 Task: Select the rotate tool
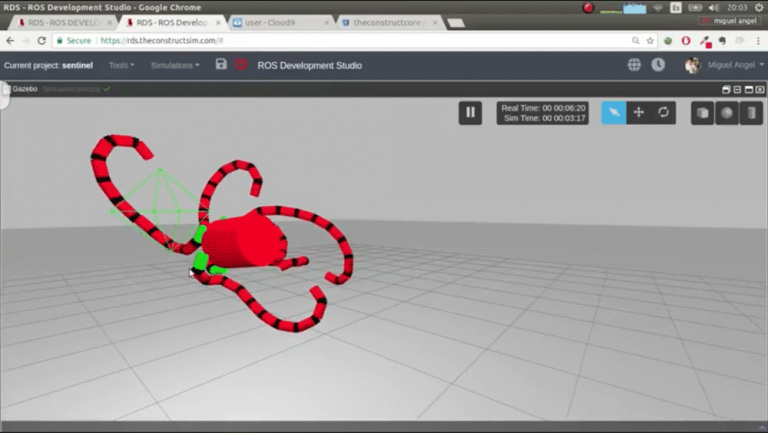(664, 113)
